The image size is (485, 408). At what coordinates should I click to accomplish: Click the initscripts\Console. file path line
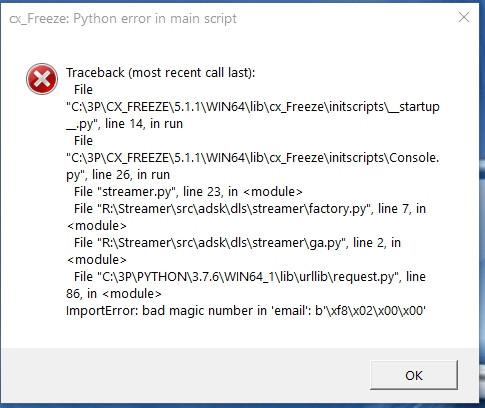[253, 158]
